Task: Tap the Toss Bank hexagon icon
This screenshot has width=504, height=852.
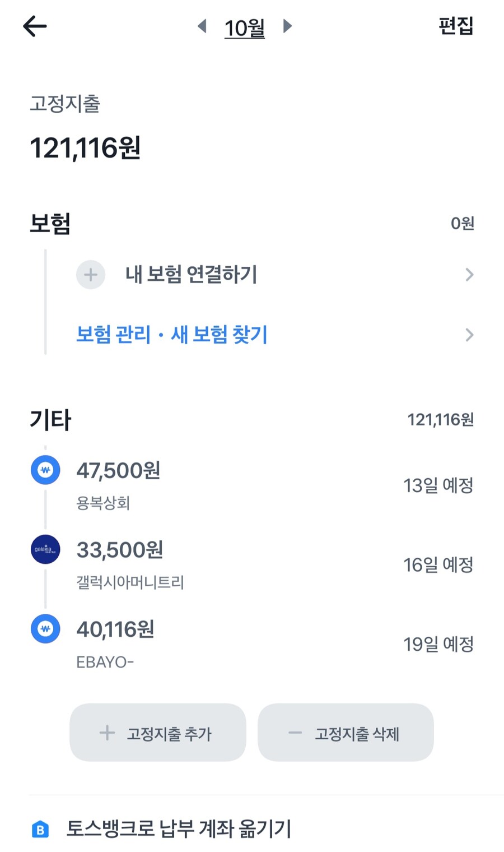Action: [40, 830]
